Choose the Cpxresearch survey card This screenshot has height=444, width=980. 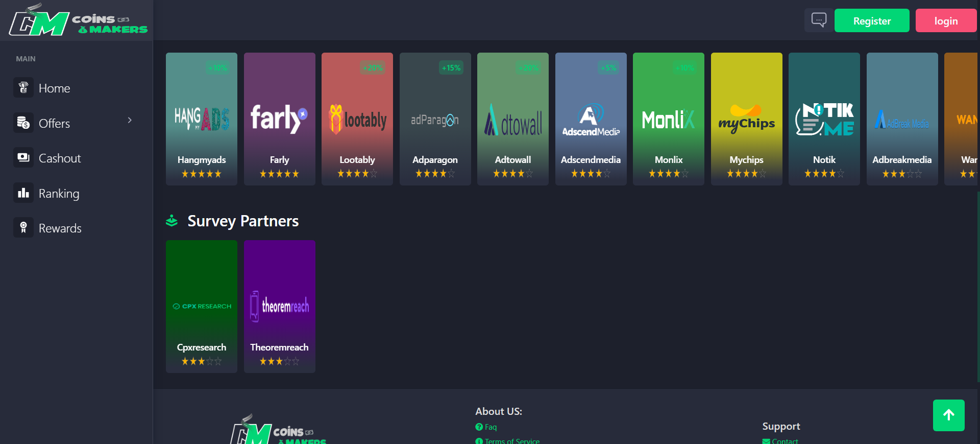(202, 306)
